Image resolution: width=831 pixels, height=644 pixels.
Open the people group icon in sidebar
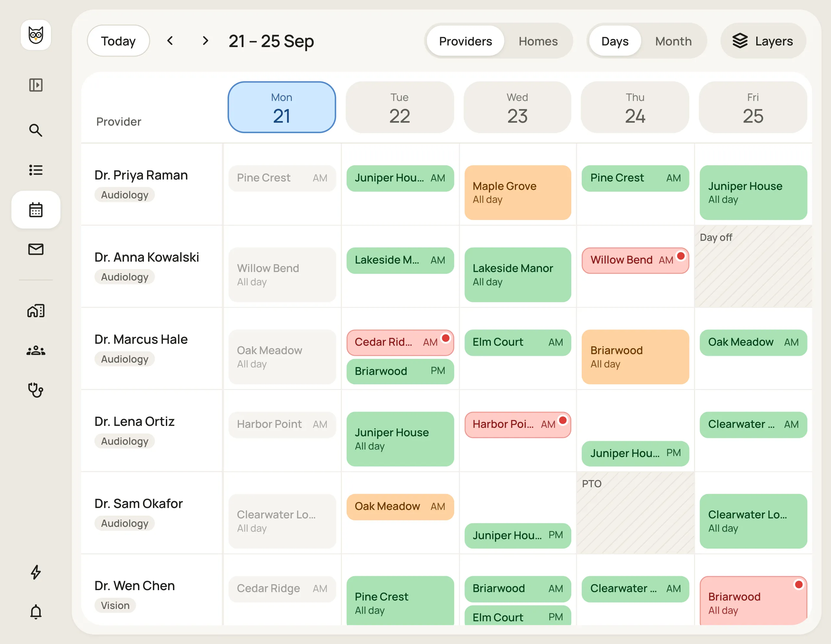[x=36, y=350]
